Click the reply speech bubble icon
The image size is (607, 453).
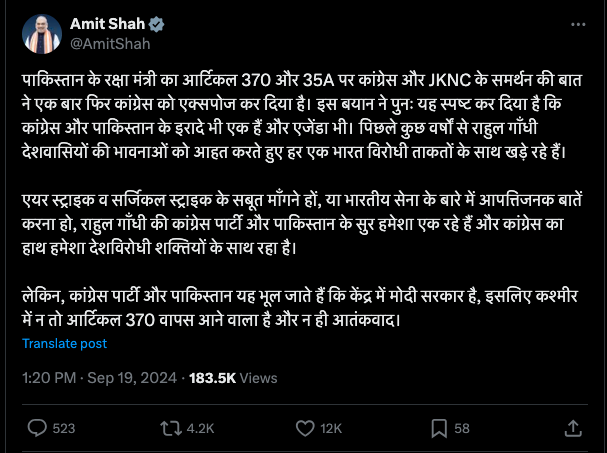[37, 428]
